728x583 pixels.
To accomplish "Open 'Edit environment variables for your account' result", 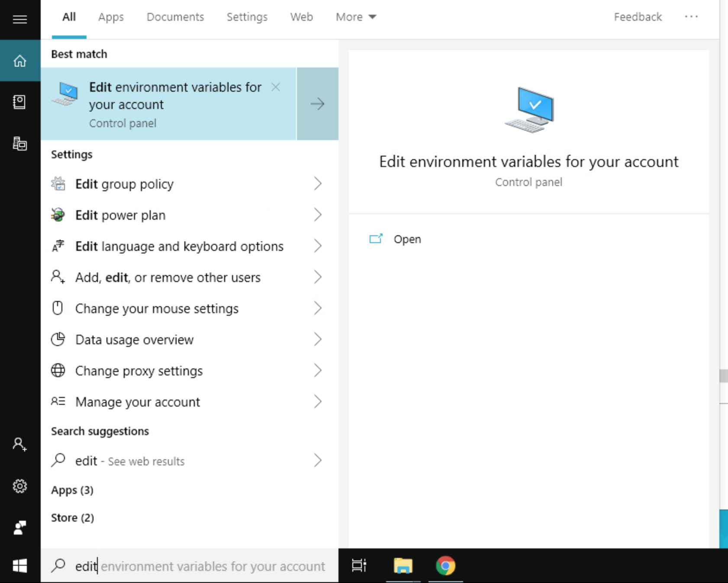I will pyautogui.click(x=169, y=104).
